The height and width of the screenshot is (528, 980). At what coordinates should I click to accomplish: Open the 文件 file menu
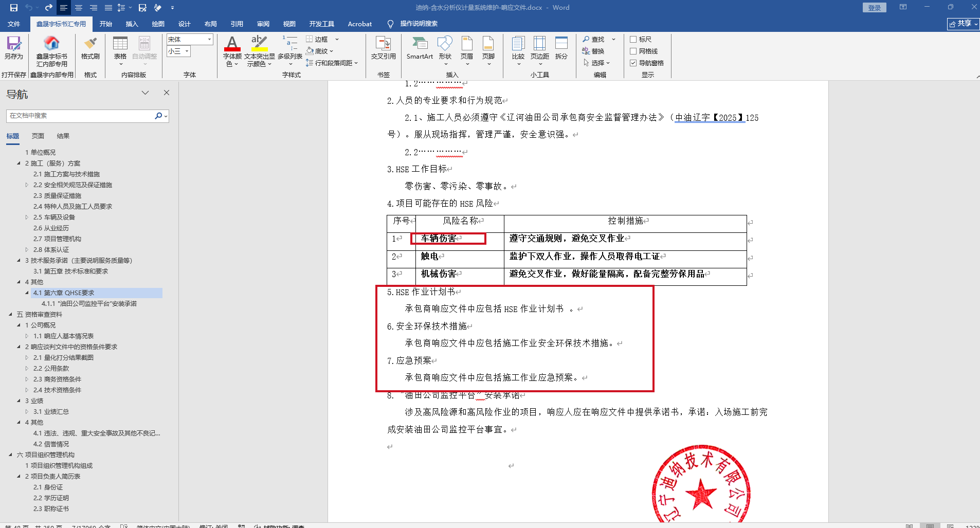click(x=14, y=24)
